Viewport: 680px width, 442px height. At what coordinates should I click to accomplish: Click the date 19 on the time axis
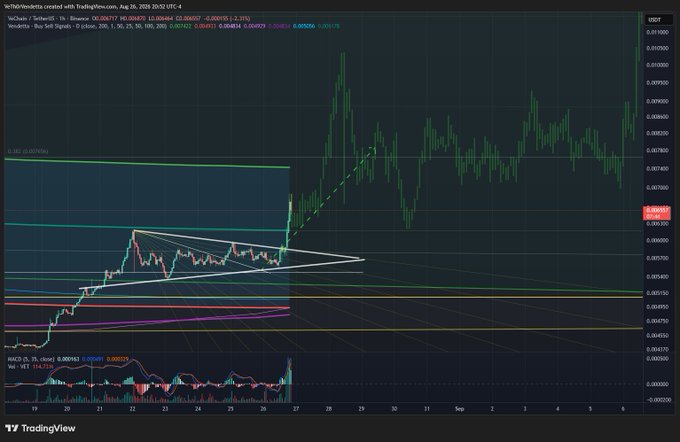(34, 409)
